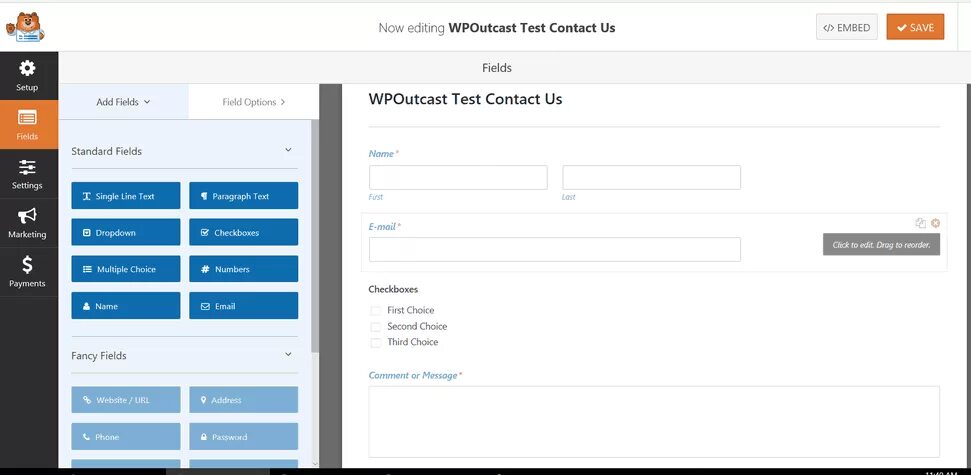The image size is (971, 475).
Task: Click the Last name input box
Action: point(651,177)
